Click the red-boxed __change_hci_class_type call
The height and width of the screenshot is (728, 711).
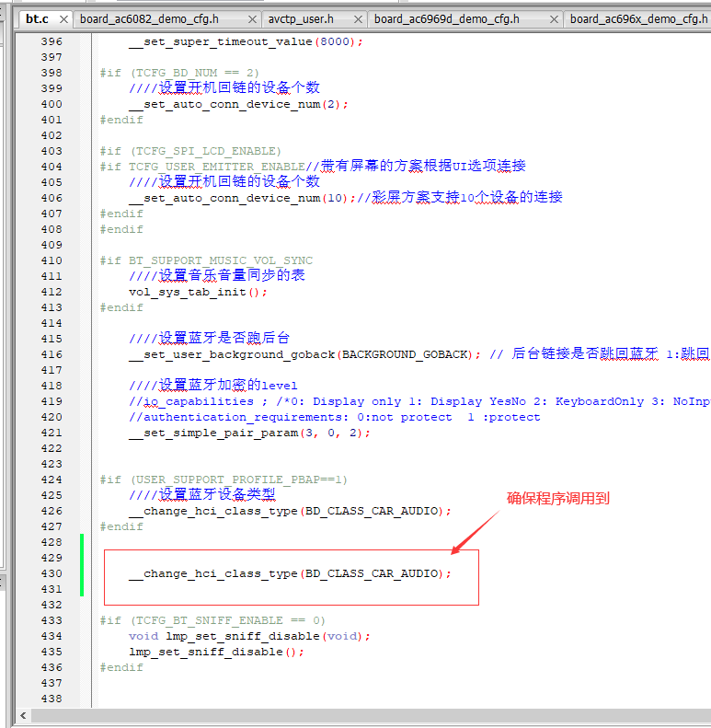(x=290, y=574)
